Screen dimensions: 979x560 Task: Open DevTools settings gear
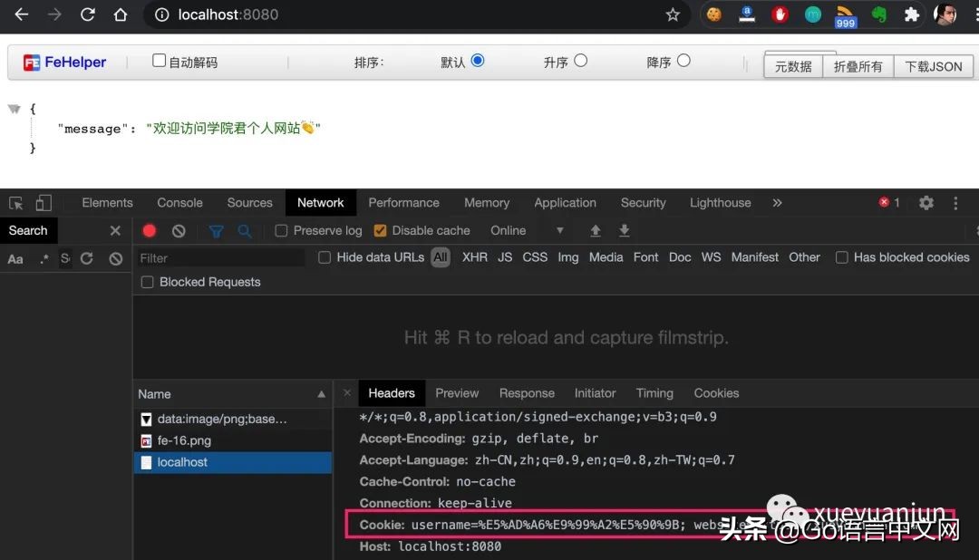click(x=926, y=203)
